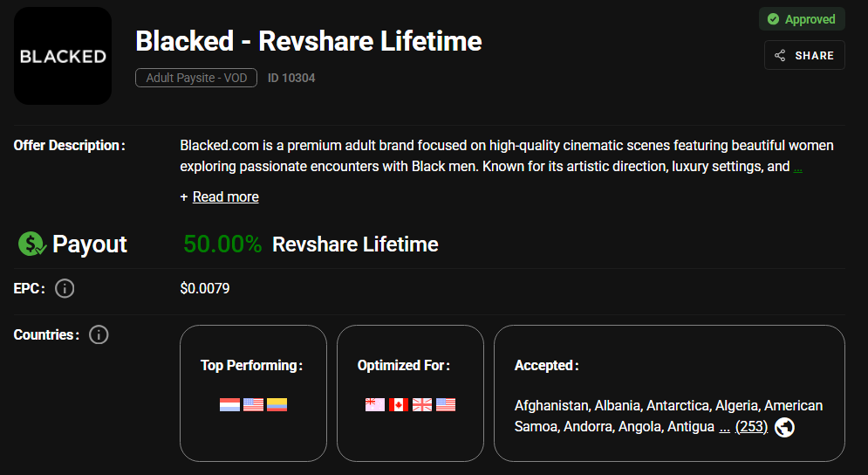Screen dimensions: 868x475
Task: Click the Offer Description label
Action: pyautogui.click(x=69, y=145)
